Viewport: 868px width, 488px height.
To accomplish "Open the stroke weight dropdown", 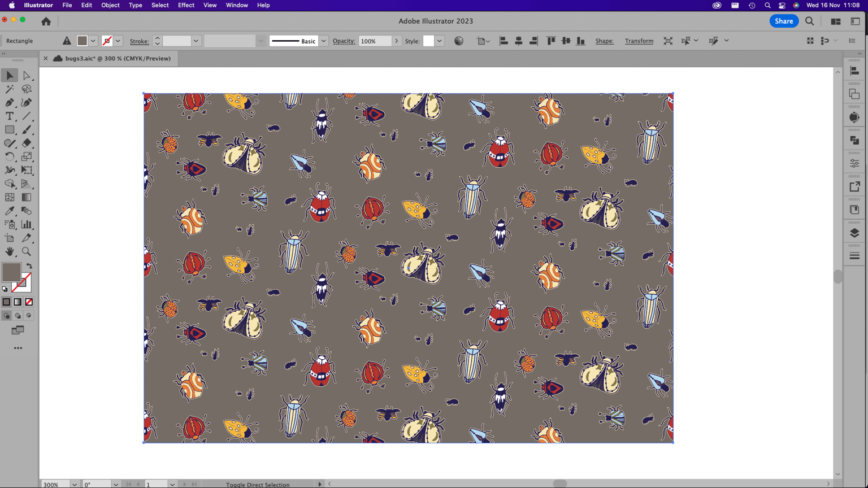I will [196, 41].
